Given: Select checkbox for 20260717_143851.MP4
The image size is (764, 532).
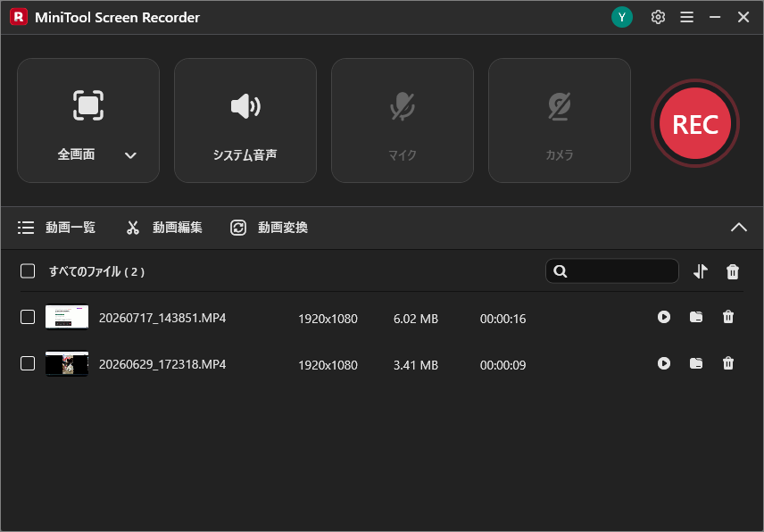Looking at the screenshot, I should (28, 317).
